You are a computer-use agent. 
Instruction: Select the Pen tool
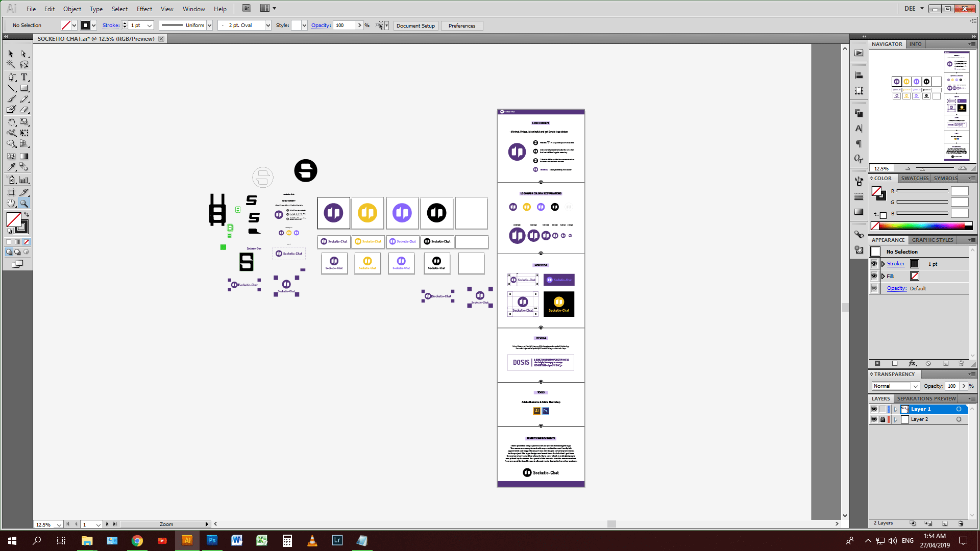[11, 77]
